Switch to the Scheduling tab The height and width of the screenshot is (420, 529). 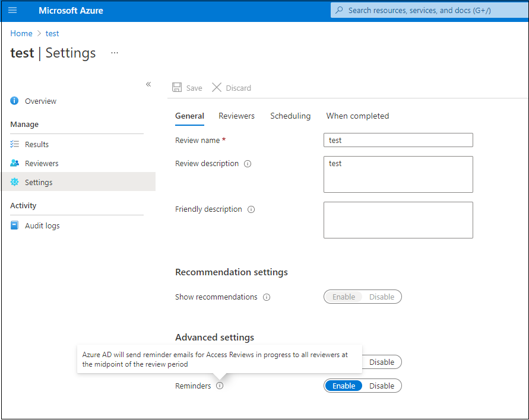[290, 116]
